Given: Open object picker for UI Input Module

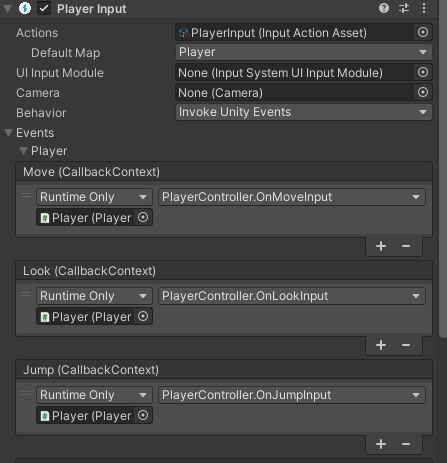Looking at the screenshot, I should point(423,72).
